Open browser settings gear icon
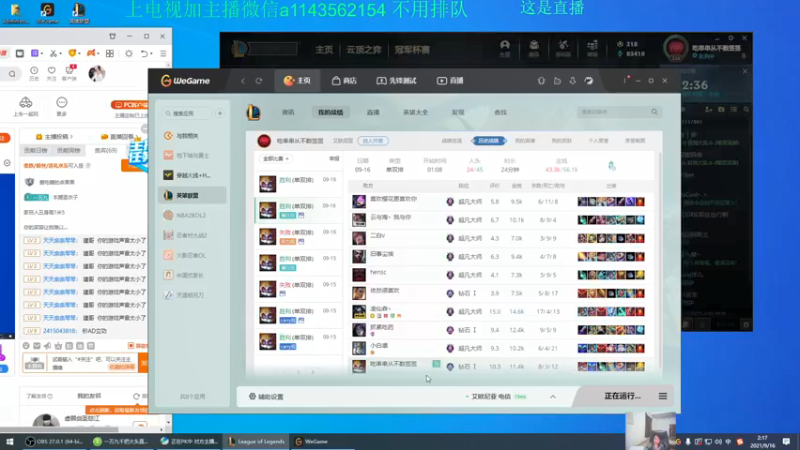 (x=129, y=54)
